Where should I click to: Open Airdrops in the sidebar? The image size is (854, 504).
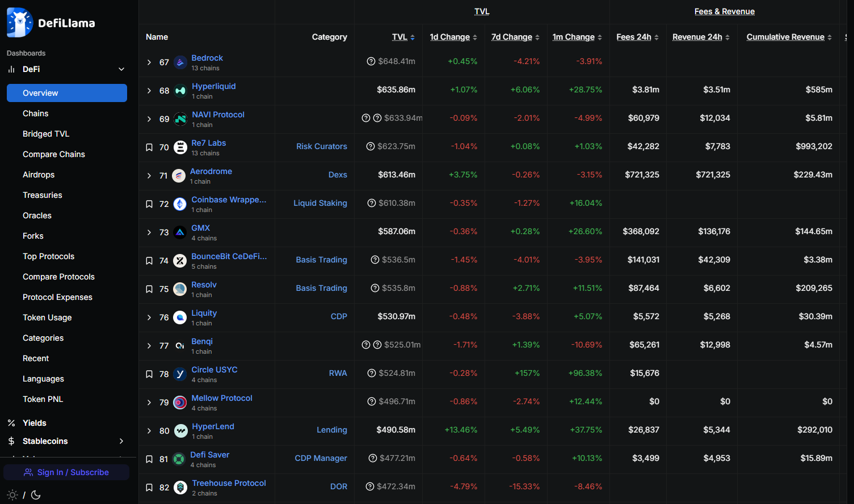point(39,175)
